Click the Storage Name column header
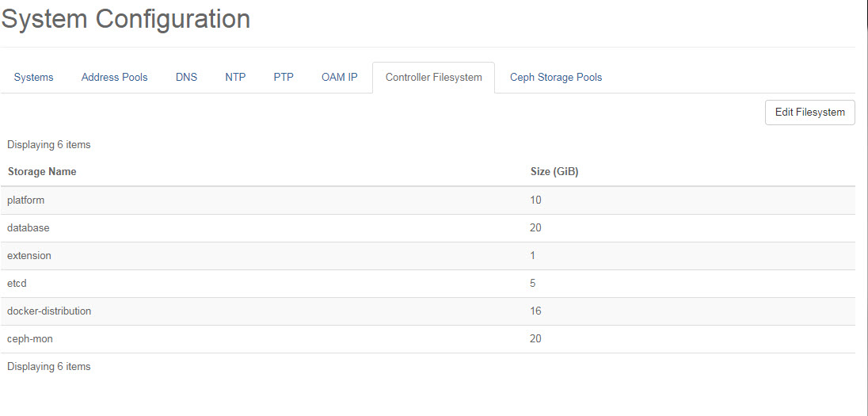Image resolution: width=868 pixels, height=416 pixels. pos(42,172)
